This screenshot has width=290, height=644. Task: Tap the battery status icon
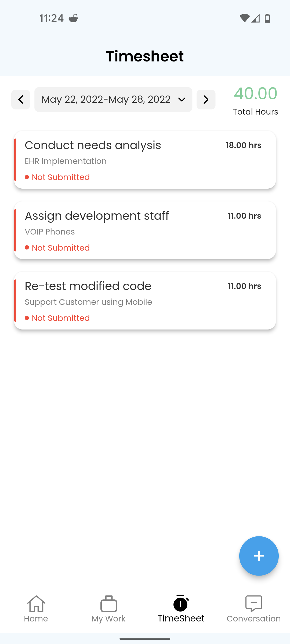[267, 18]
